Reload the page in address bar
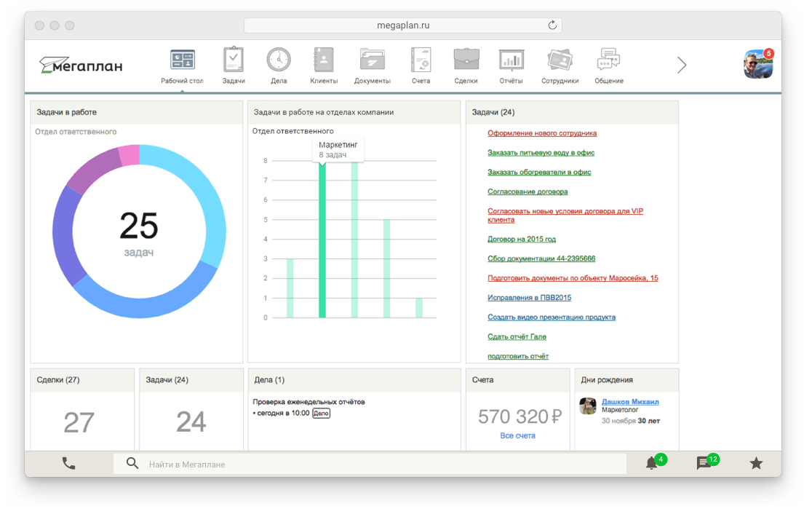 [x=552, y=25]
